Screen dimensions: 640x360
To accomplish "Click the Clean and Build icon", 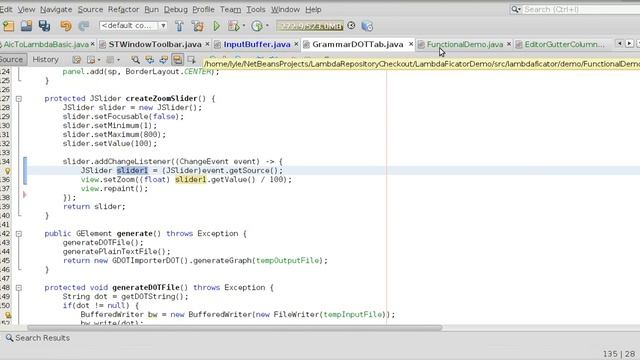I will (198, 26).
